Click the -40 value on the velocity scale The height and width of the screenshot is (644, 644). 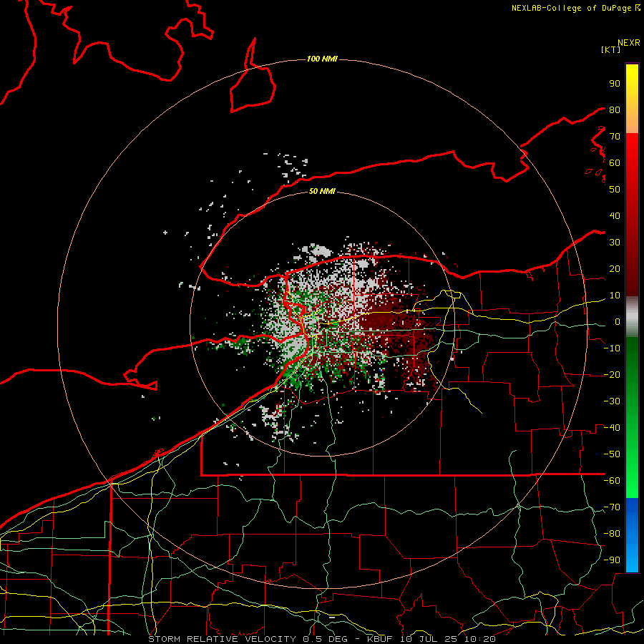(612, 428)
